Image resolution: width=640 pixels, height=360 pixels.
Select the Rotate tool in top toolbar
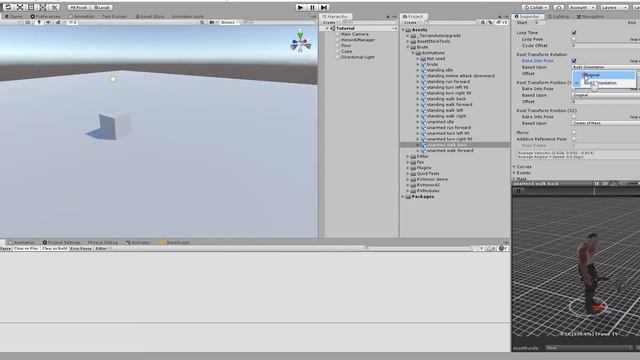8,7
